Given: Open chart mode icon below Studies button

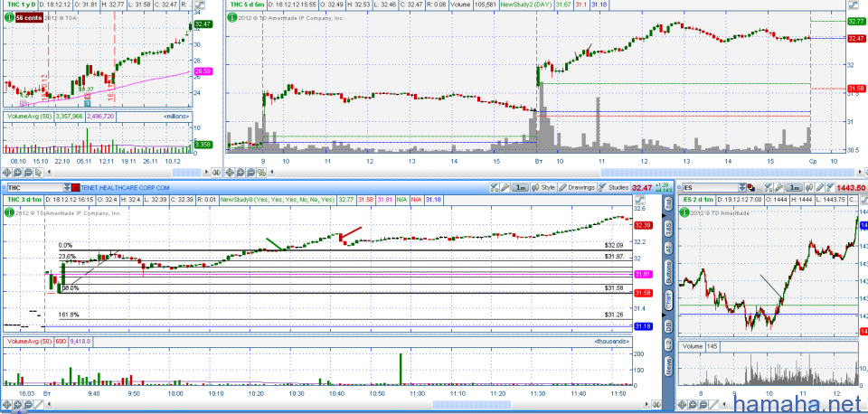Looking at the screenshot, I should pyautogui.click(x=639, y=199).
